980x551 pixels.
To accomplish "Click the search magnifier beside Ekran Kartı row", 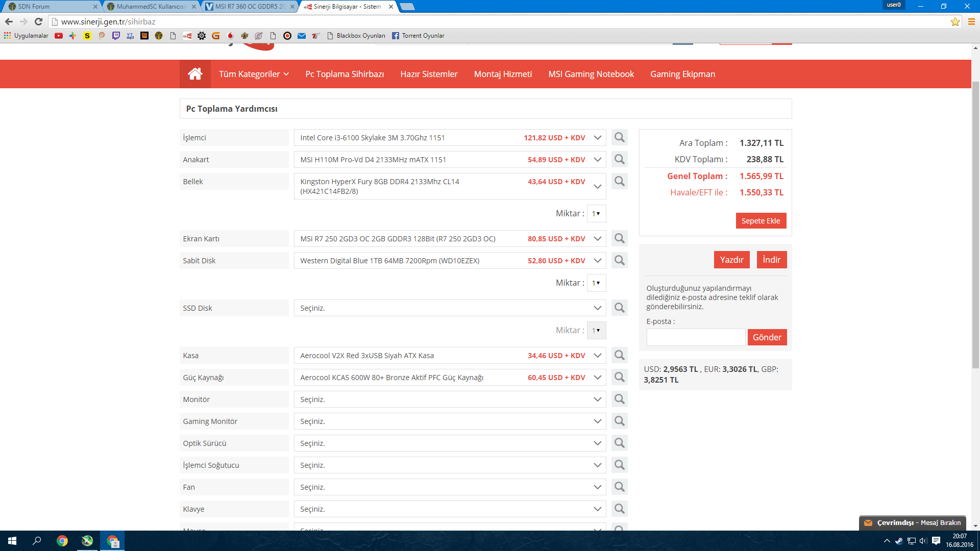I will coord(619,239).
